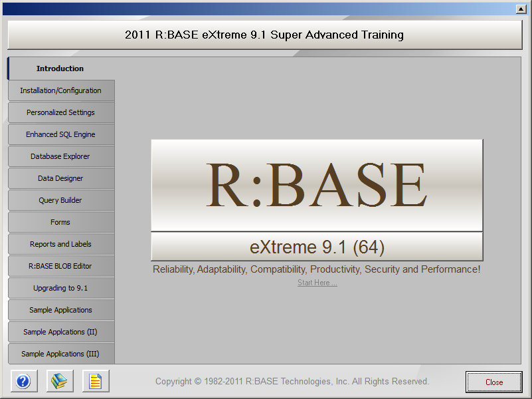Select the R:BASE BLOB Editor tab

pos(61,266)
